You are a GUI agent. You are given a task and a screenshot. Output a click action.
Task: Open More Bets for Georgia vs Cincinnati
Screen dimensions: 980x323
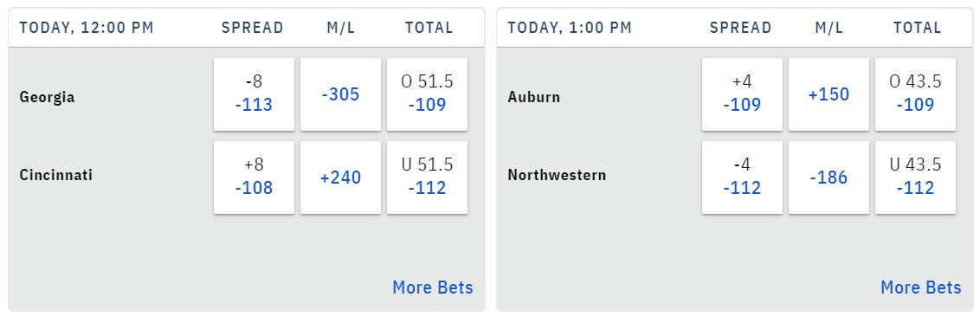coord(433,287)
